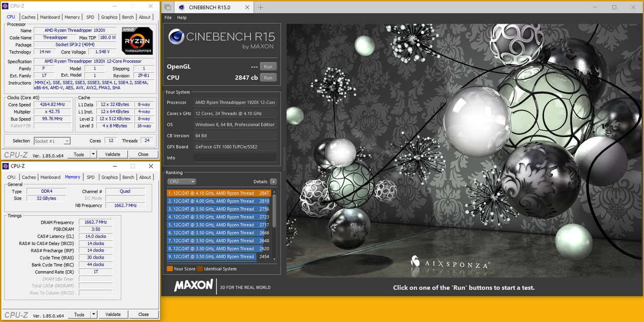Switch to CPU tab in bottom CPU-Z
Viewport: 644px width, 322px height.
[x=11, y=177]
